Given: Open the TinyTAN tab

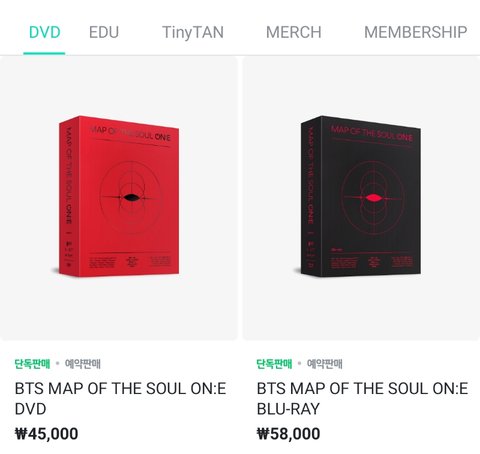Looking at the screenshot, I should 193,33.
